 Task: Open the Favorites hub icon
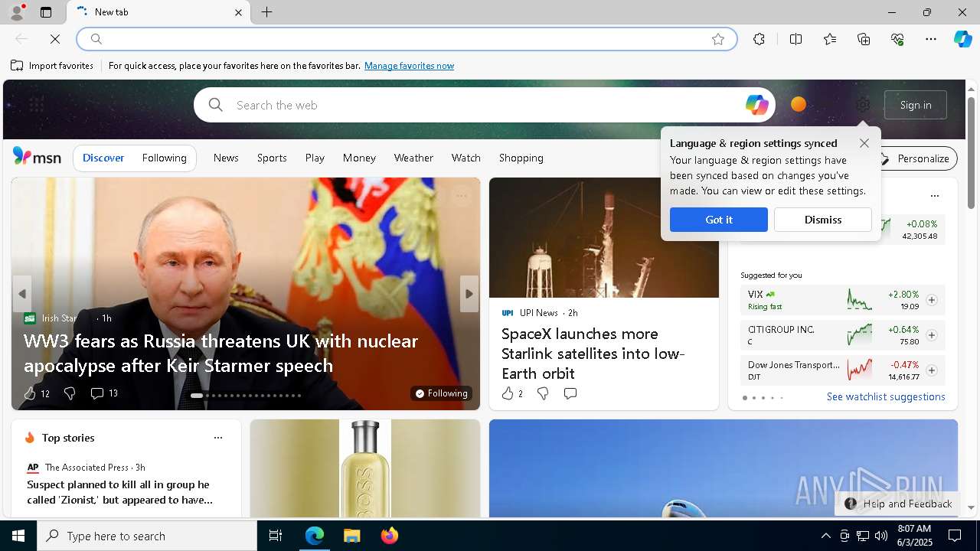[830, 39]
